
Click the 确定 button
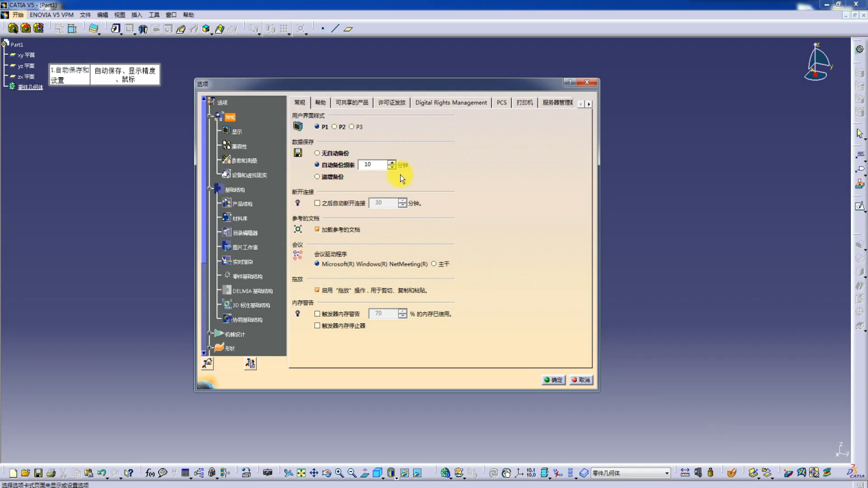[x=554, y=380]
